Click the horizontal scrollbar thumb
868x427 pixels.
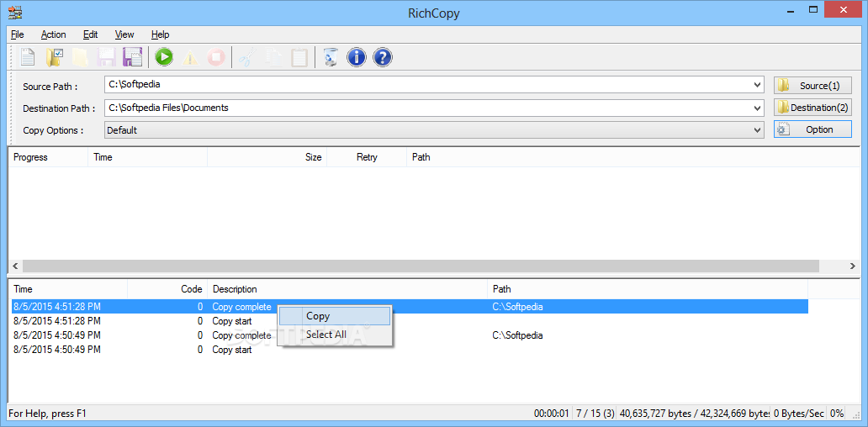click(421, 266)
